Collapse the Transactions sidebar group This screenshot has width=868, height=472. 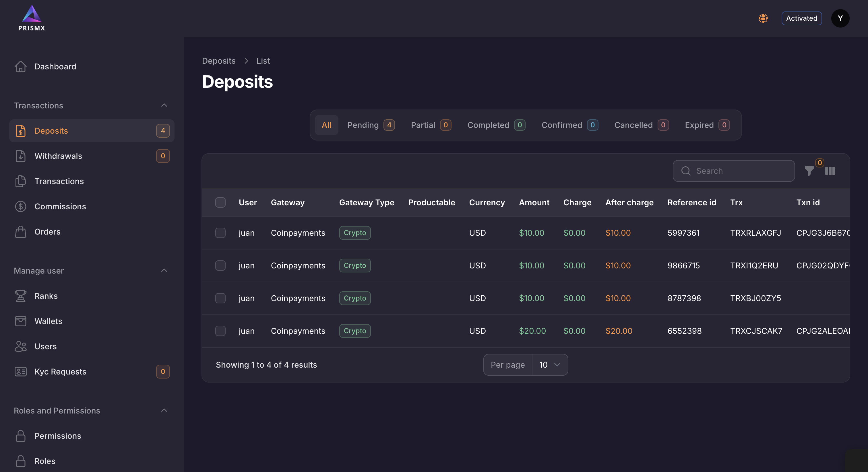(164, 105)
